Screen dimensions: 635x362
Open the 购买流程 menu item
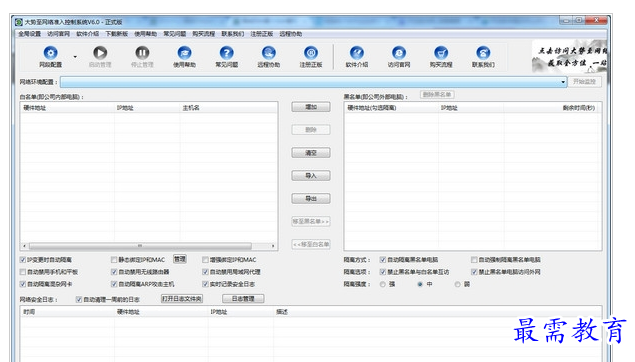(203, 34)
